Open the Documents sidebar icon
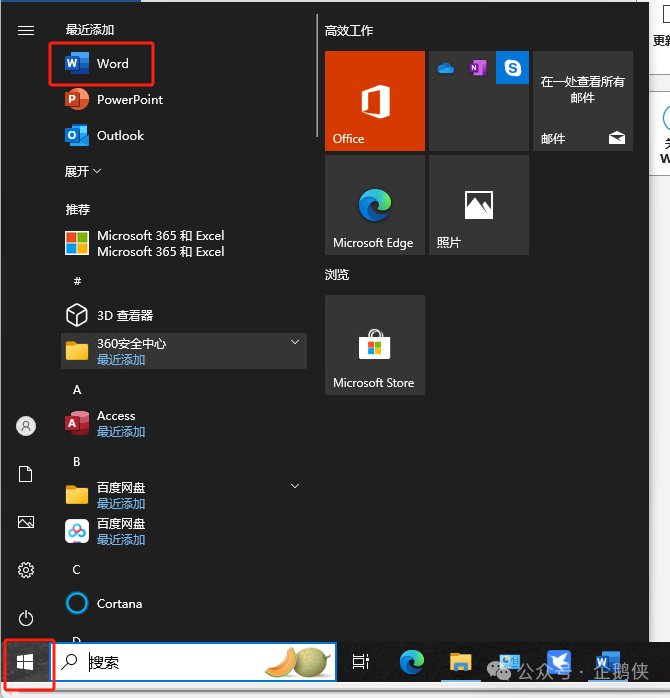The width and height of the screenshot is (670, 698). [26, 474]
